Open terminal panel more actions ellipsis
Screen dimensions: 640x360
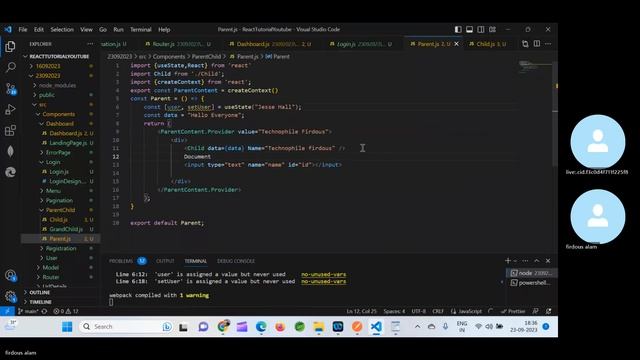tap(525, 260)
